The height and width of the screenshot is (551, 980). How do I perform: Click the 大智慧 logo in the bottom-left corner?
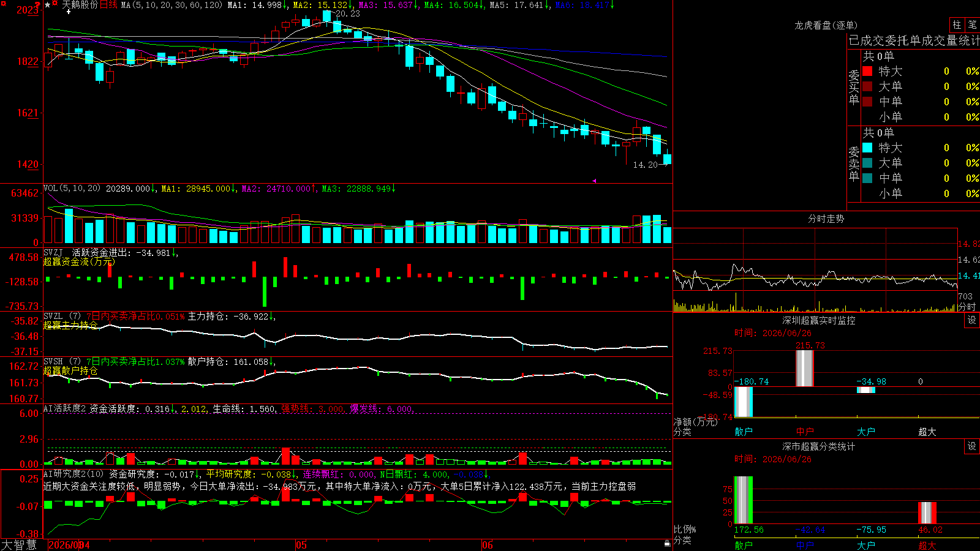[19, 545]
